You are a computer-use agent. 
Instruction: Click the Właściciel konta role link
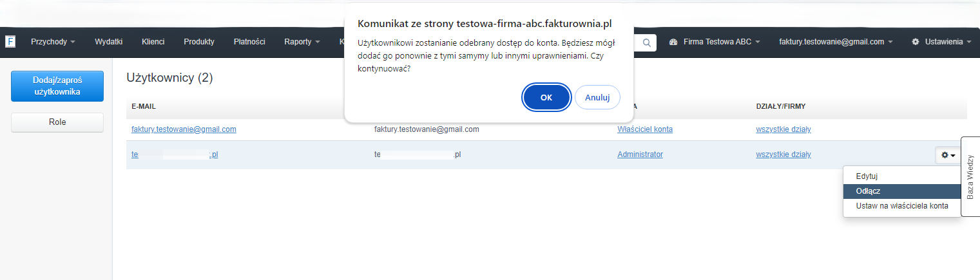pyautogui.click(x=645, y=129)
